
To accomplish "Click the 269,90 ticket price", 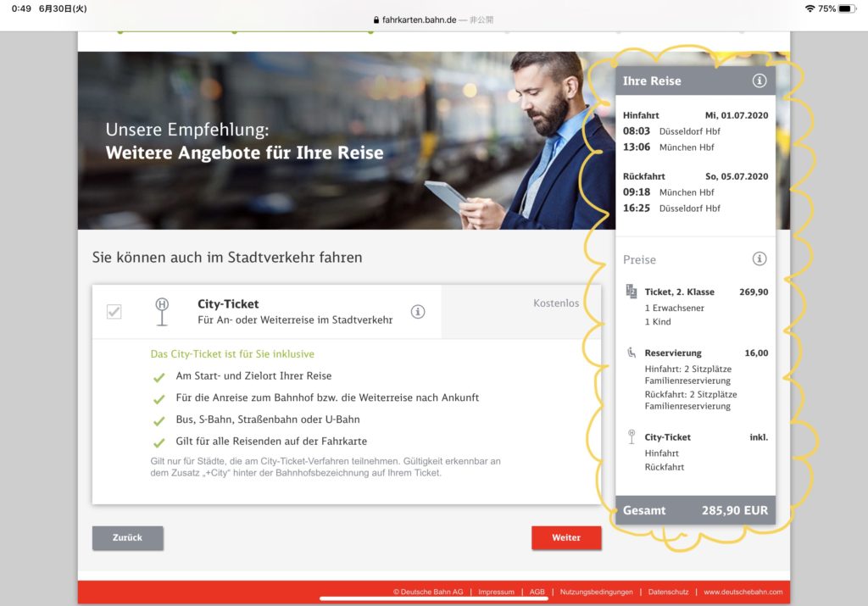I will point(754,292).
